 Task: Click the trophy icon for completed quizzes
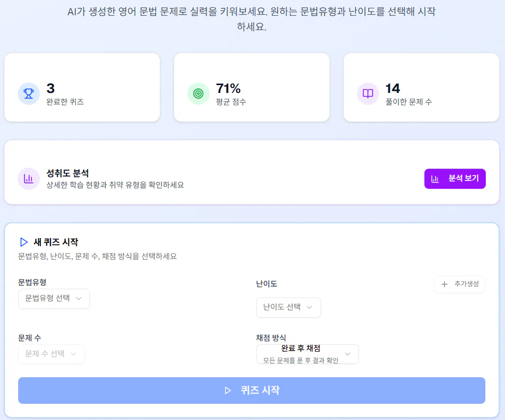point(29,93)
